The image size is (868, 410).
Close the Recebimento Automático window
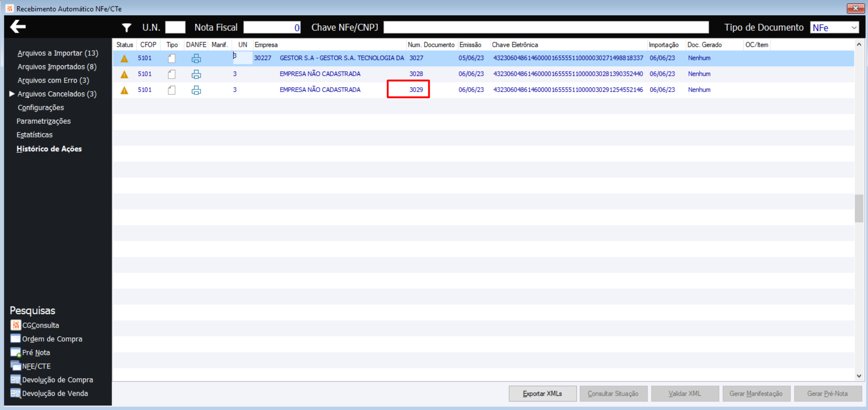(855, 8)
